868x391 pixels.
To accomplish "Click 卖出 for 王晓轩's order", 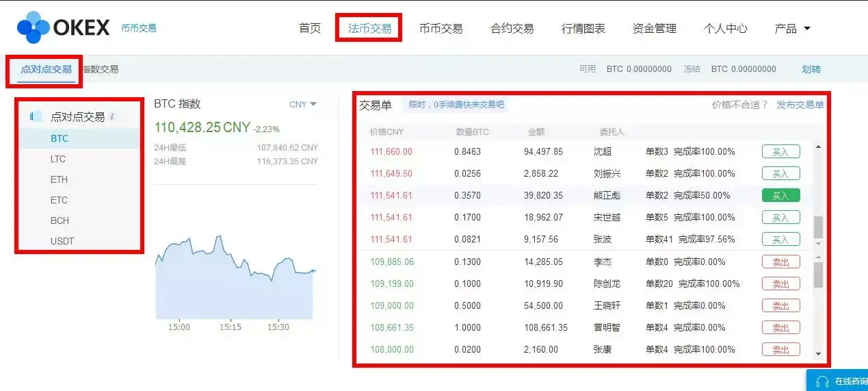I will [x=780, y=305].
